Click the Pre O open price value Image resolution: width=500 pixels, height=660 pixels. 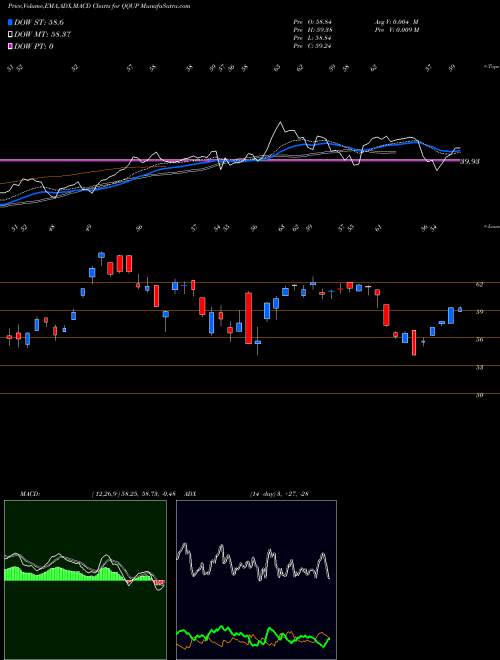(312, 22)
